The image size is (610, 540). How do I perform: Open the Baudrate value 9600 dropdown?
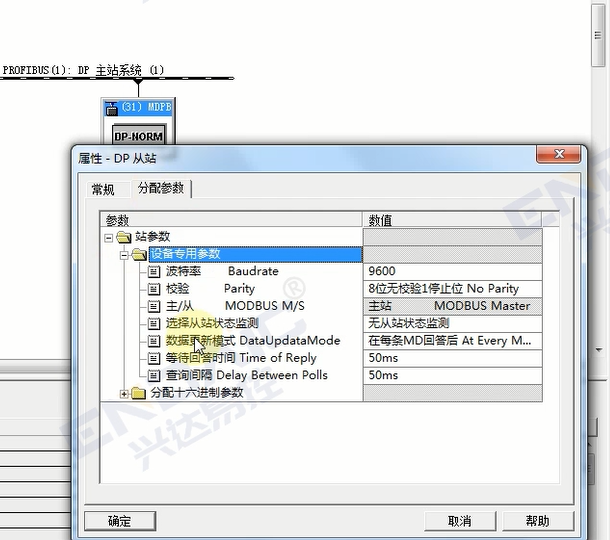452,272
